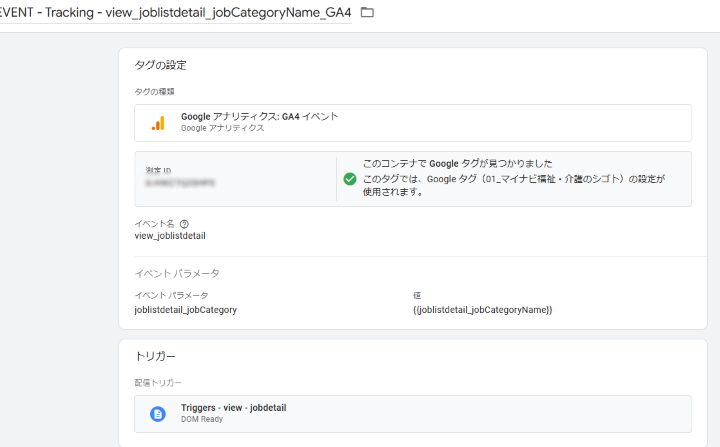The height and width of the screenshot is (447, 720).
Task: Select the joblistdetail_jobCategory parameter name
Action: pos(186,310)
